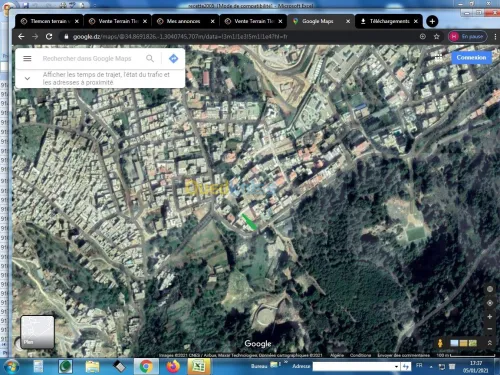500x375 pixels.
Task: Switch to fourth tab Vente Terrain Tle
Action: click(x=253, y=21)
